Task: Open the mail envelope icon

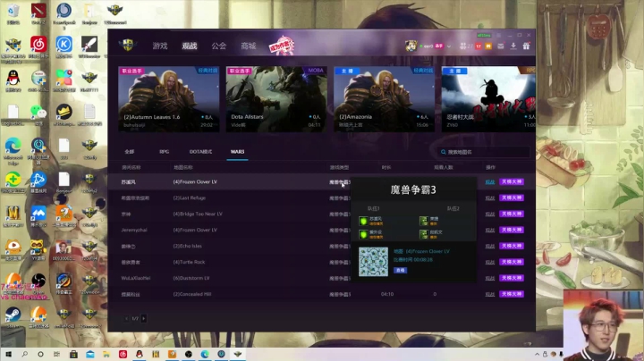Action: click(500, 46)
